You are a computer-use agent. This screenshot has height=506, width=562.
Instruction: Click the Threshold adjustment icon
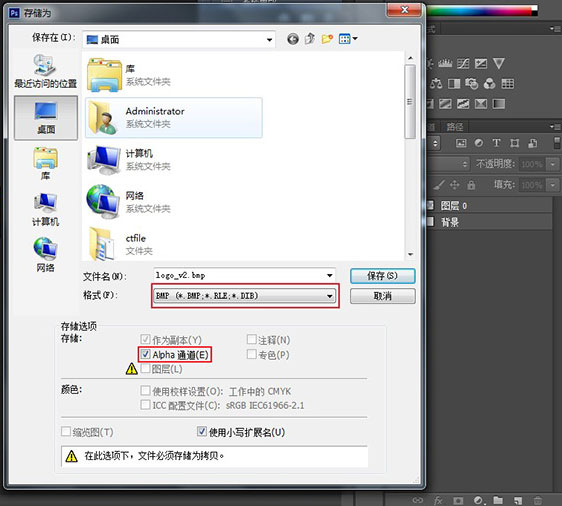[463, 104]
